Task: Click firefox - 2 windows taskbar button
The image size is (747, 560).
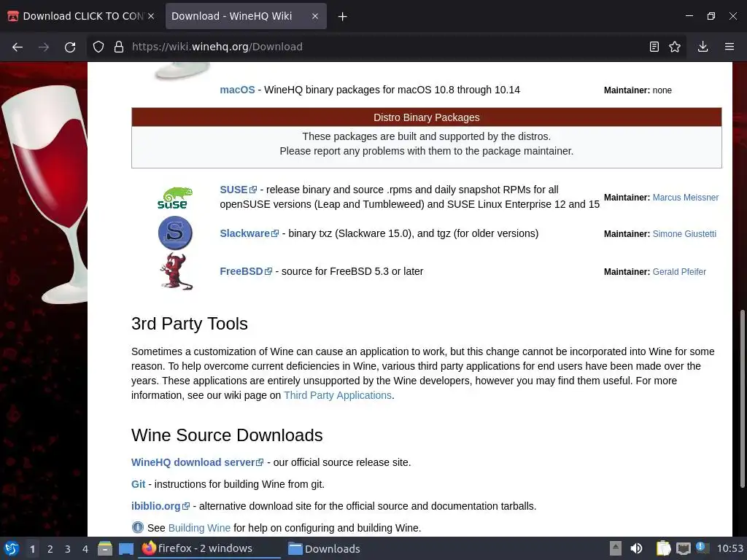Action: pyautogui.click(x=209, y=548)
